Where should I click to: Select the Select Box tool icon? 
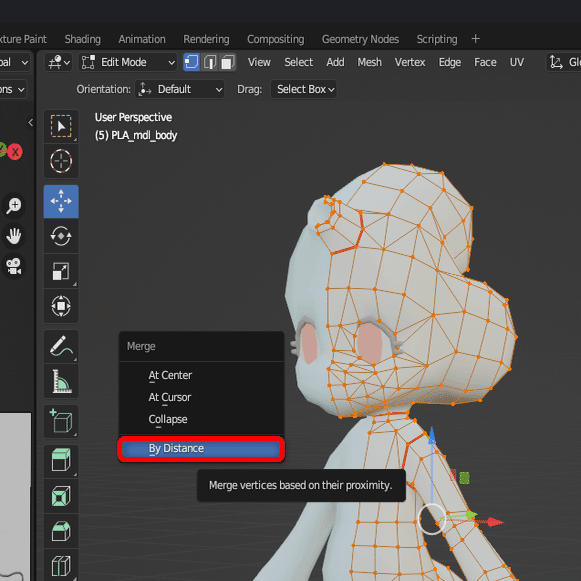pos(61,126)
